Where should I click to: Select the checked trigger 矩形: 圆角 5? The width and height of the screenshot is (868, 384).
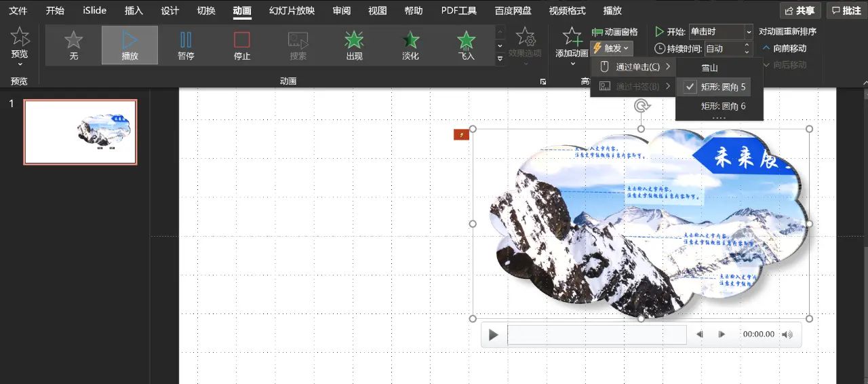click(723, 87)
